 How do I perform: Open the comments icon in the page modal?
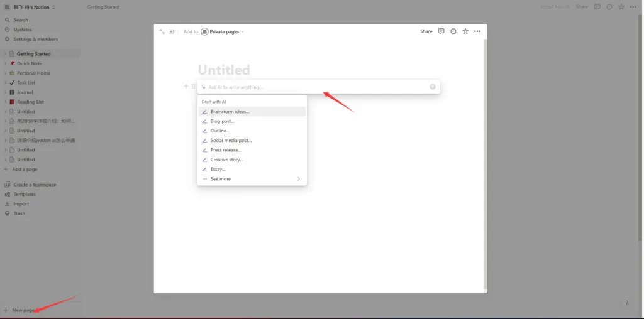click(441, 31)
